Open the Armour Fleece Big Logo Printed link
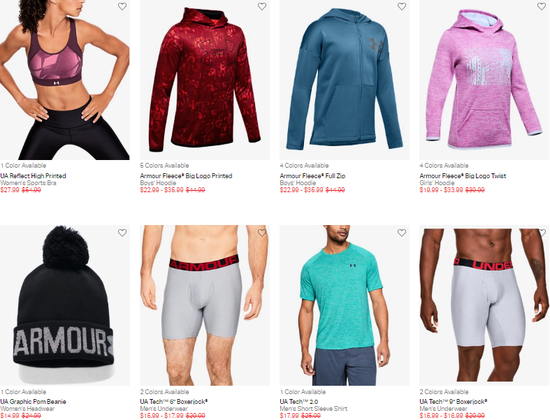The image size is (550, 420). [186, 176]
